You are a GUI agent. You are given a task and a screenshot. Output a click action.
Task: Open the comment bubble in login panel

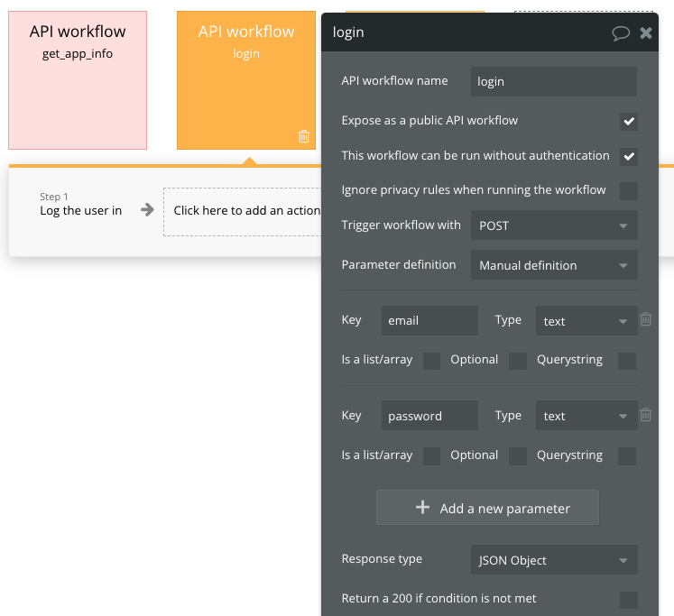[x=621, y=33]
